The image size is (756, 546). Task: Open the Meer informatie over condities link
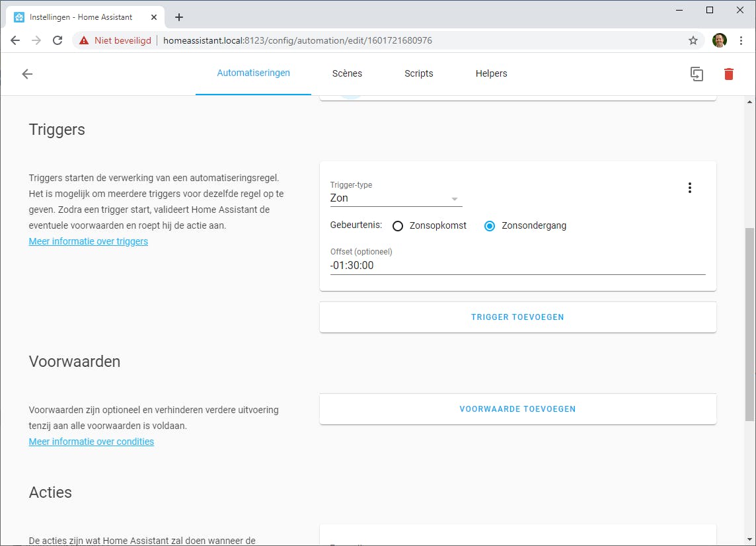[91, 442]
